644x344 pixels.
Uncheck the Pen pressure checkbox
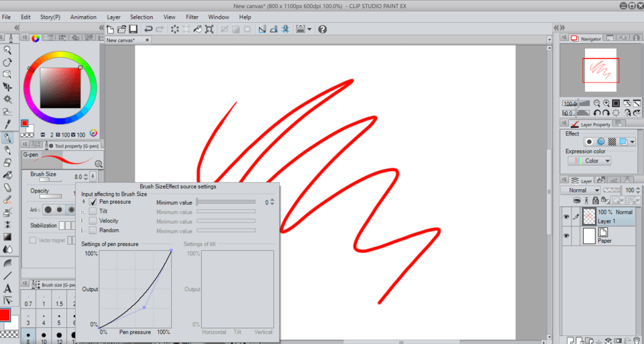tap(93, 202)
